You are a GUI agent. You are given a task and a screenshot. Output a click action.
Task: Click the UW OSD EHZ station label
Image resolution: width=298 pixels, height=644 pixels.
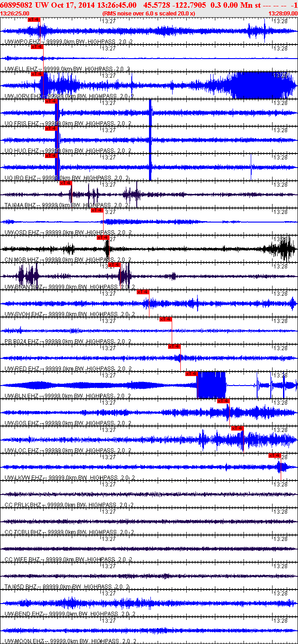(22, 233)
